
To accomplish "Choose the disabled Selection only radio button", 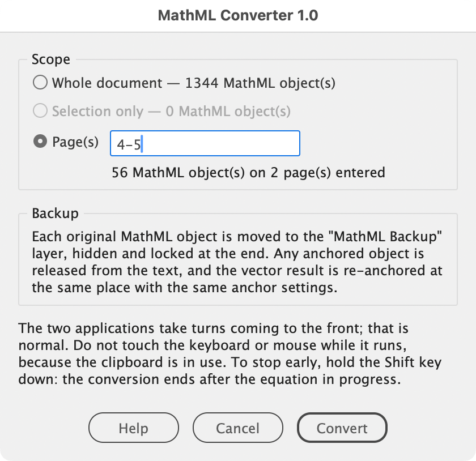I will click(x=40, y=110).
